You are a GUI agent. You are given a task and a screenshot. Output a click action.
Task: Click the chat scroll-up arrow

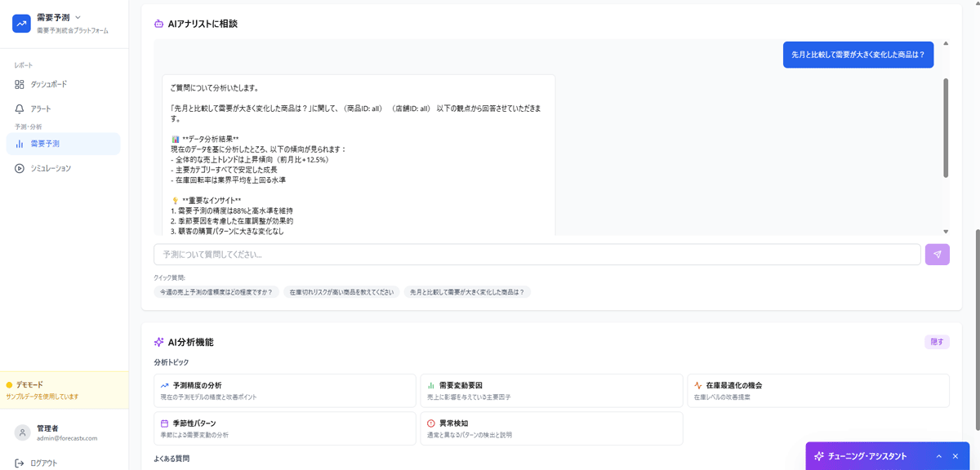coord(946,43)
